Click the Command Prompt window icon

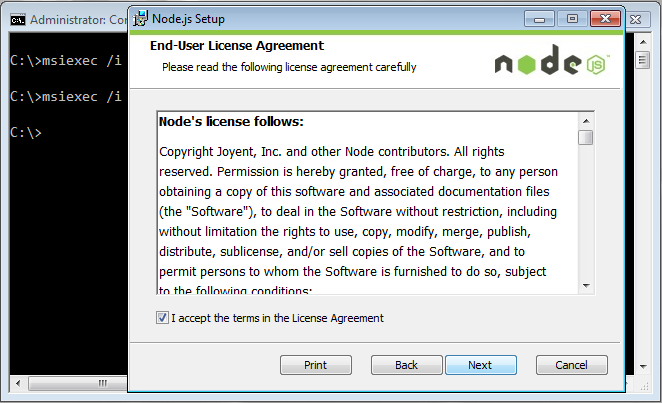tap(18, 19)
